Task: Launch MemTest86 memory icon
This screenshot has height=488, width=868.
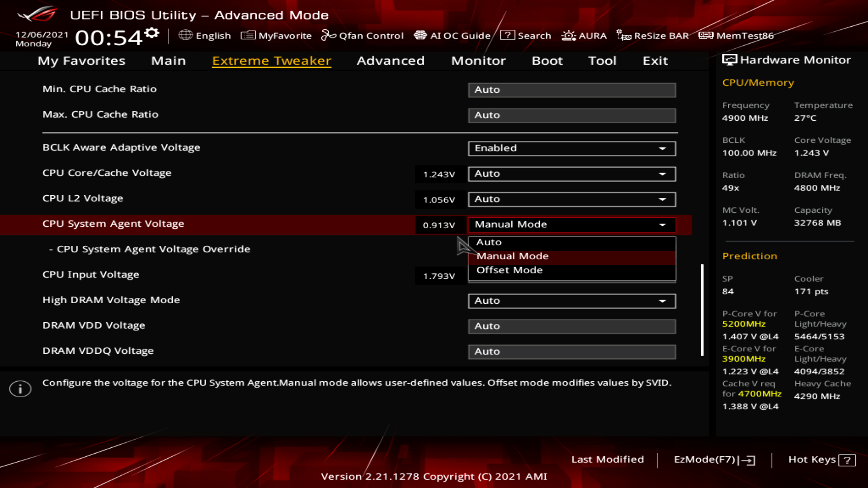Action: 706,35
